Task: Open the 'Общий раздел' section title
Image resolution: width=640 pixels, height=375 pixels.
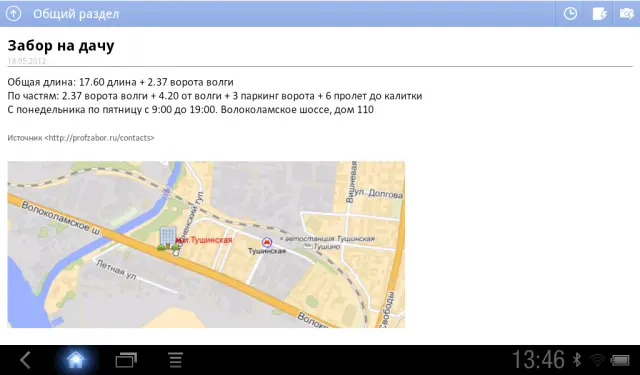Action: click(x=76, y=14)
